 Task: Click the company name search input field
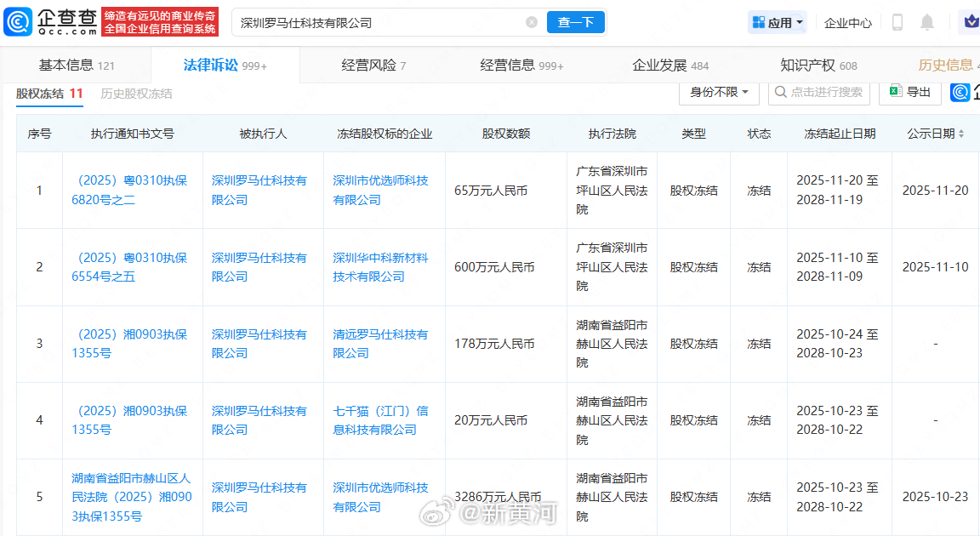tap(381, 22)
